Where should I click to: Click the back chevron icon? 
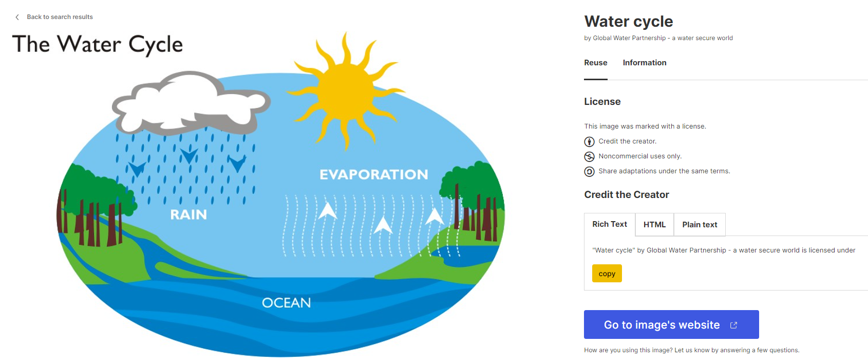17,17
